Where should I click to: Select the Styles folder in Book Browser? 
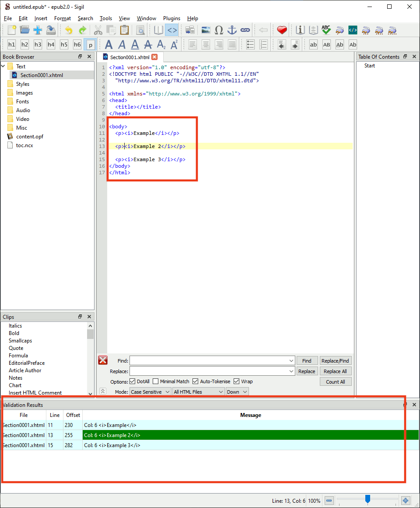click(23, 84)
